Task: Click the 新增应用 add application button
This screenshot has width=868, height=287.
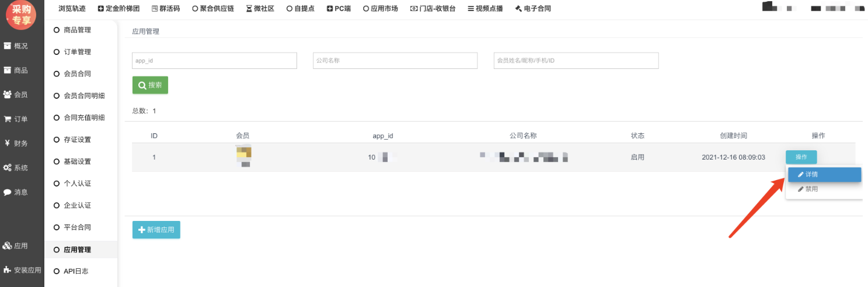Action: pyautogui.click(x=156, y=230)
